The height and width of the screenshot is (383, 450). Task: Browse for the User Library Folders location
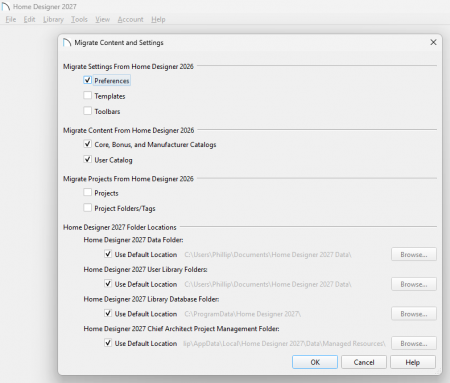click(x=414, y=284)
